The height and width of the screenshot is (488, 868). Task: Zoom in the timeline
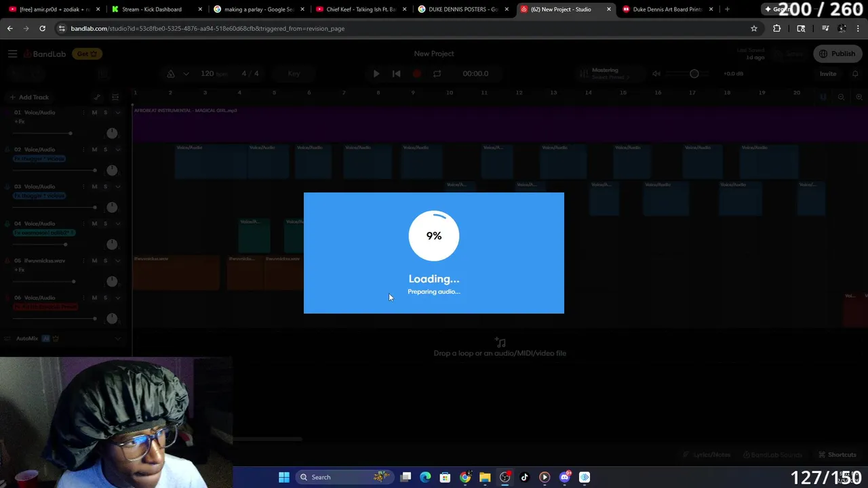(859, 97)
